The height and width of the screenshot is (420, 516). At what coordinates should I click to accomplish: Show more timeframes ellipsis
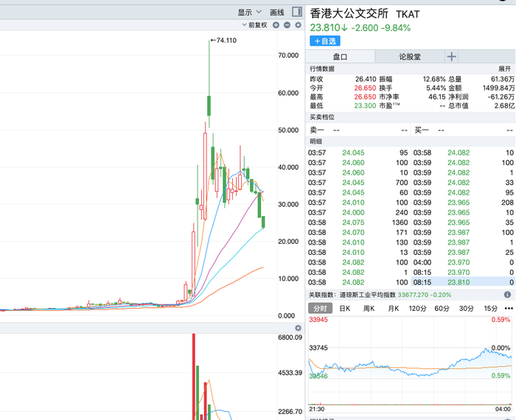[509, 309]
